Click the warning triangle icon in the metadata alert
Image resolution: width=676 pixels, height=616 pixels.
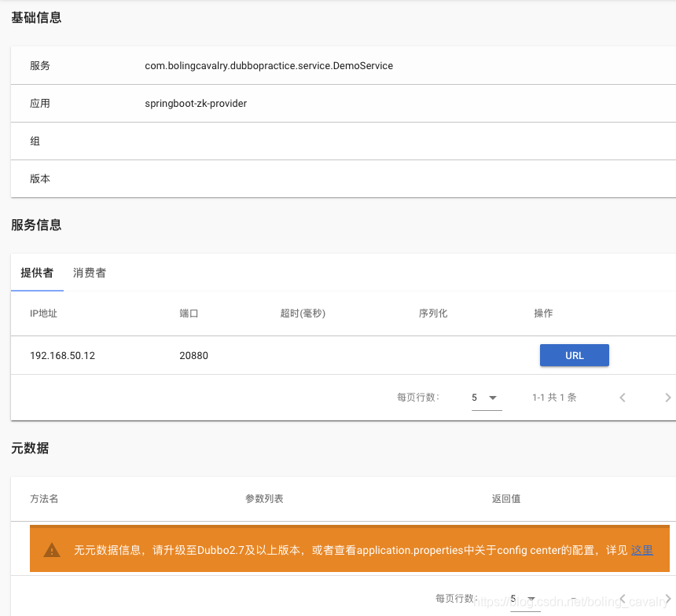click(x=52, y=549)
